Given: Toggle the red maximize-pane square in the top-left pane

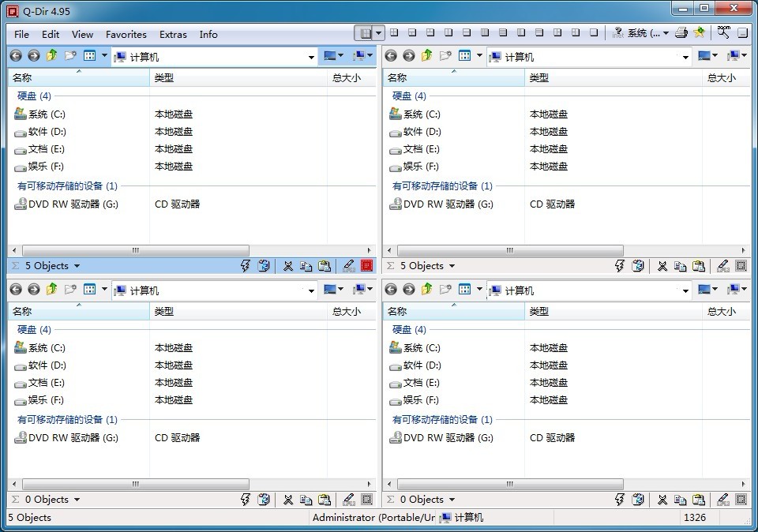Looking at the screenshot, I should point(366,266).
